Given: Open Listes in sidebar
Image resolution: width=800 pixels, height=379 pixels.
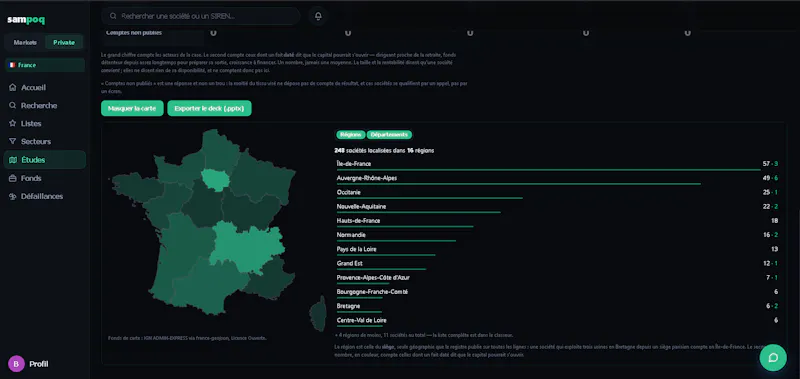Looking at the screenshot, I should click(45, 123).
